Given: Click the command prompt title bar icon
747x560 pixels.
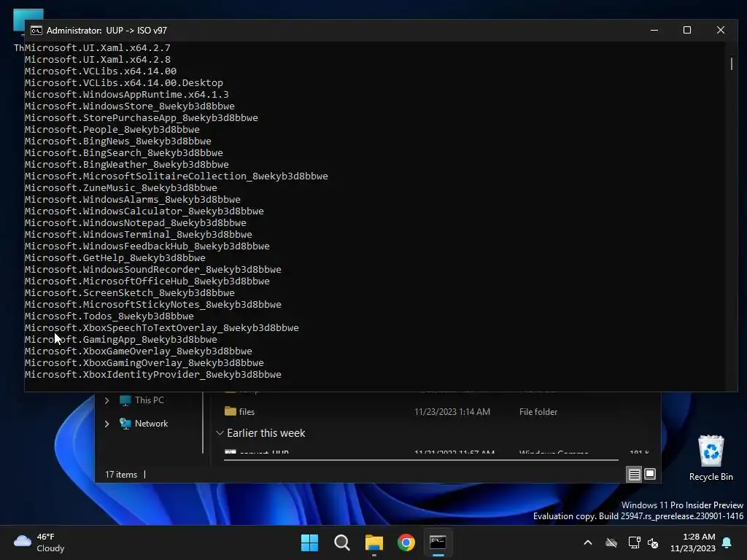Looking at the screenshot, I should pyautogui.click(x=36, y=31).
